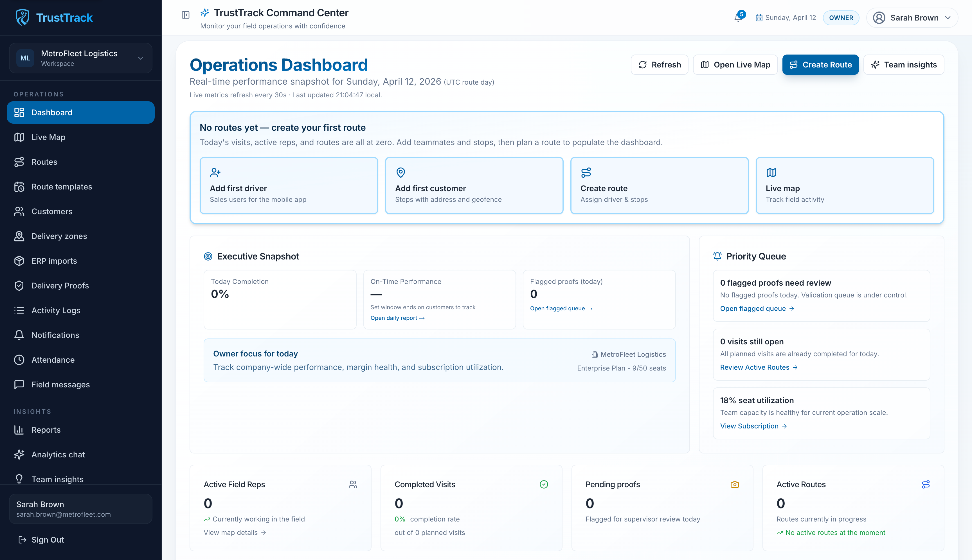Image resolution: width=972 pixels, height=560 pixels.
Task: Click the 'No active routes at the moment' text
Action: tap(835, 533)
